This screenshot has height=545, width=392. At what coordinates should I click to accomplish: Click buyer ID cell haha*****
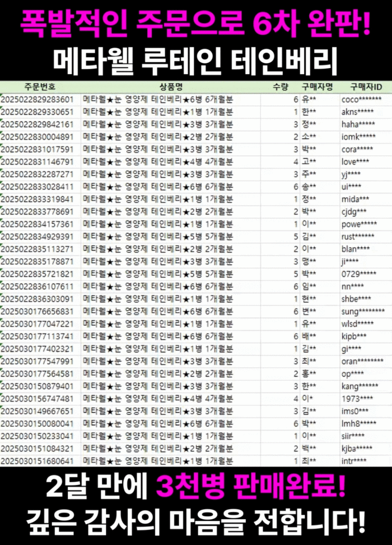pos(358,124)
